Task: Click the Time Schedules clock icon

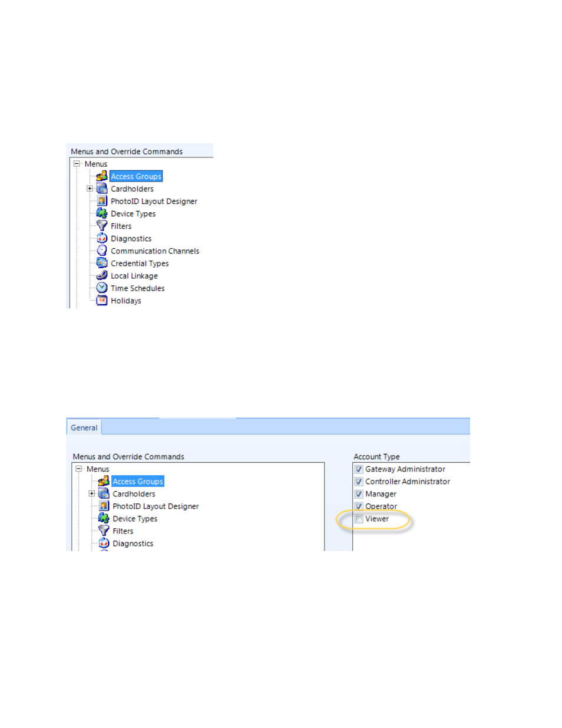Action: [x=102, y=288]
